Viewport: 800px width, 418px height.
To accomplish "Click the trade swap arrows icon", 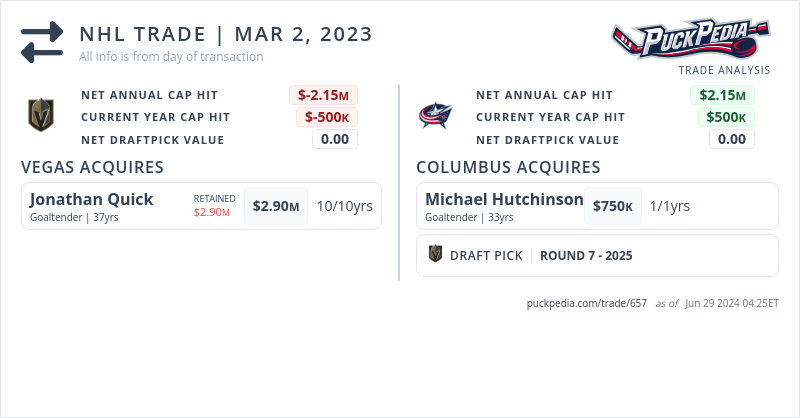I will tap(42, 42).
